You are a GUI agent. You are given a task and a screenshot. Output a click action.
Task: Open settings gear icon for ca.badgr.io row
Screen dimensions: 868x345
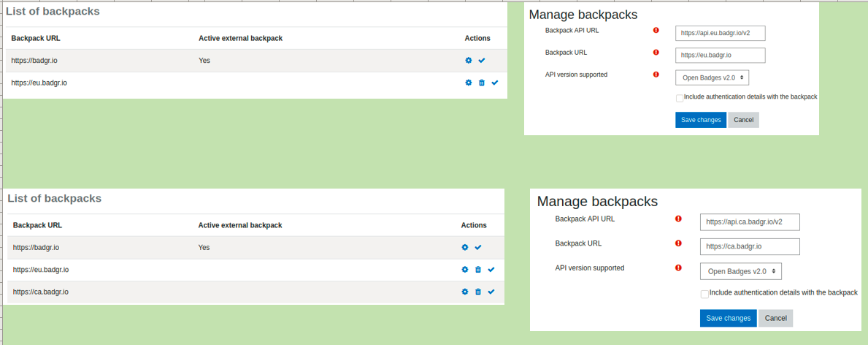[465, 292]
